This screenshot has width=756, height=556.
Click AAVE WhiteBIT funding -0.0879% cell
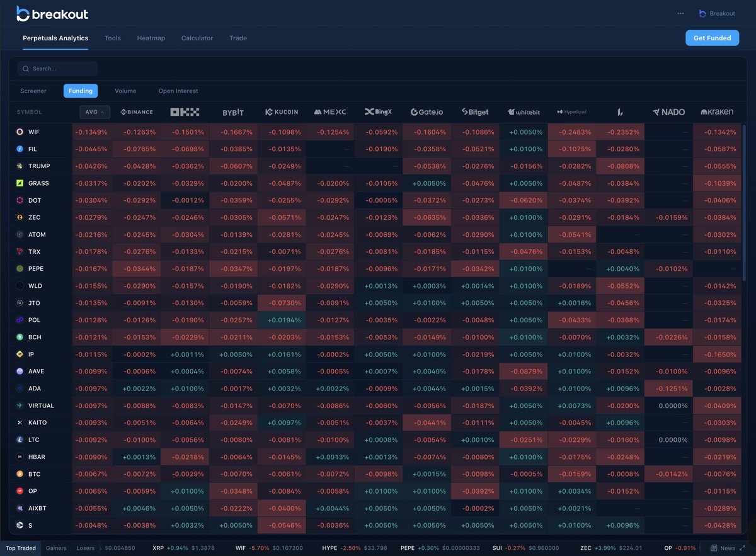coord(524,372)
